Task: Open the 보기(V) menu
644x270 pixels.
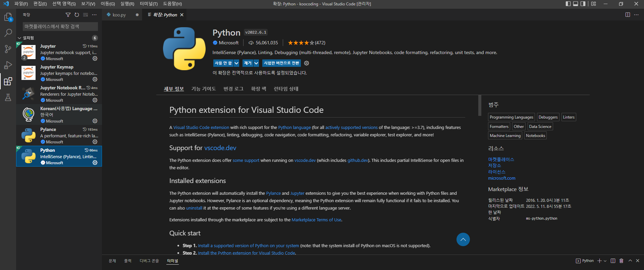Action: click(x=88, y=4)
